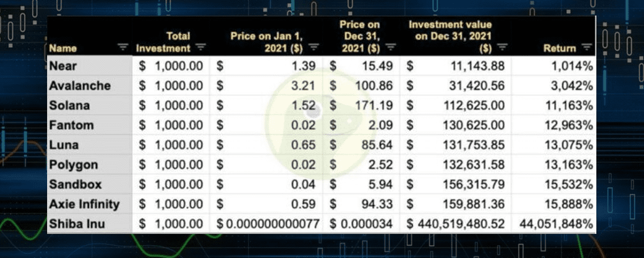Viewport: 644px width, 258px height.
Task: Click the Shiba Inu total investment cell
Action: [172, 224]
